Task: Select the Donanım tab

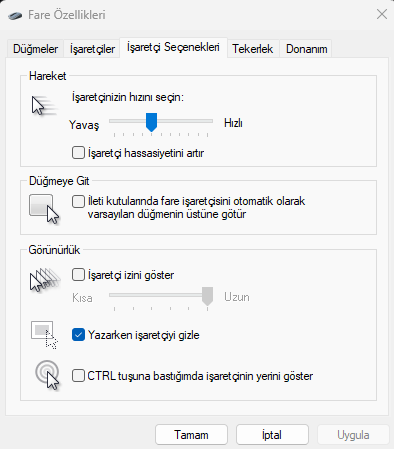Action: [x=306, y=49]
